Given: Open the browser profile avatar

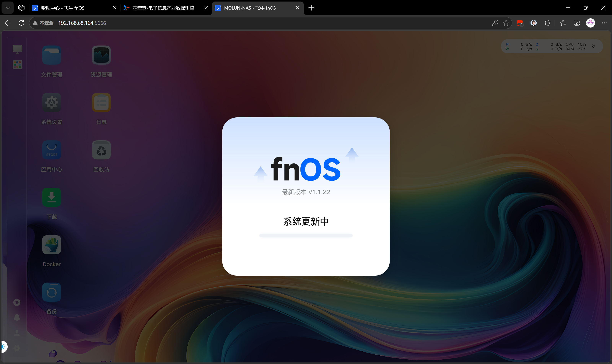Looking at the screenshot, I should click(590, 23).
